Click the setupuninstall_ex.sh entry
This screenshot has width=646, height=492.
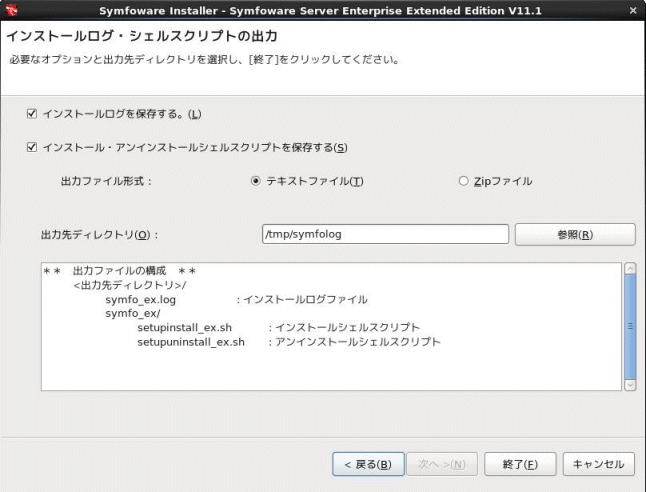[191, 342]
